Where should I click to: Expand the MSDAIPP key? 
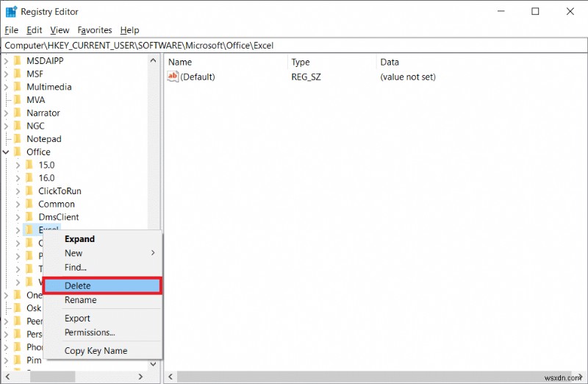pos(6,61)
